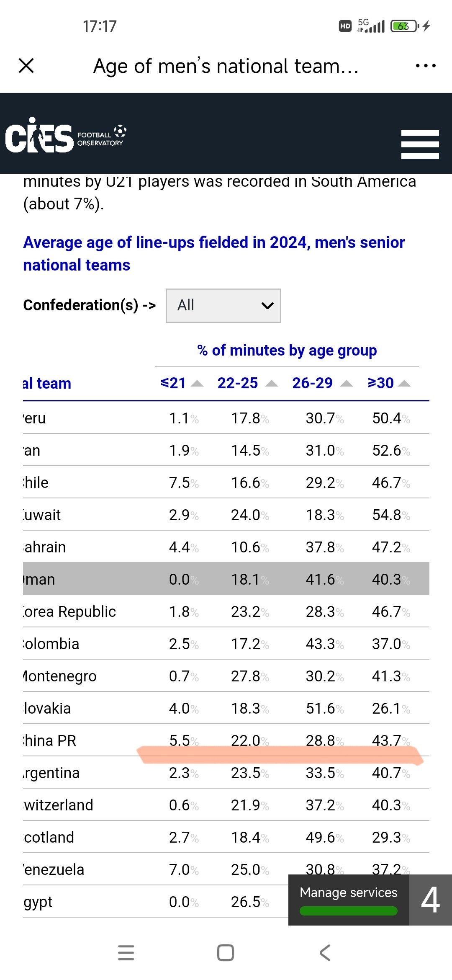Tap the Android back navigation arrow

[325, 953]
